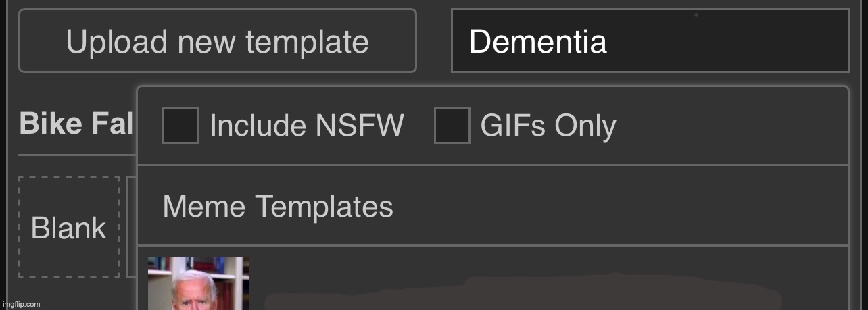868x310 pixels.
Task: Select the first search result row
Action: [x=493, y=278]
